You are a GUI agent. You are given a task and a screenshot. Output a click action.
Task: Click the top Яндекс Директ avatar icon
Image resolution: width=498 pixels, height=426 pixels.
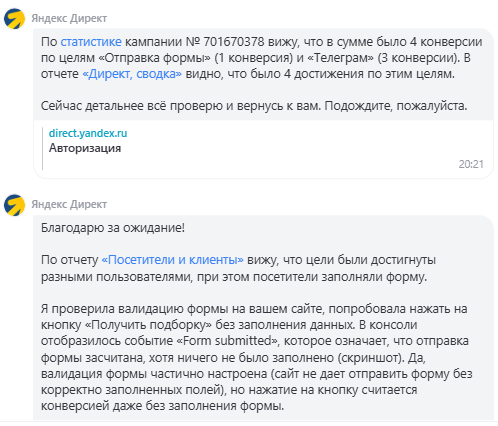[x=14, y=18]
